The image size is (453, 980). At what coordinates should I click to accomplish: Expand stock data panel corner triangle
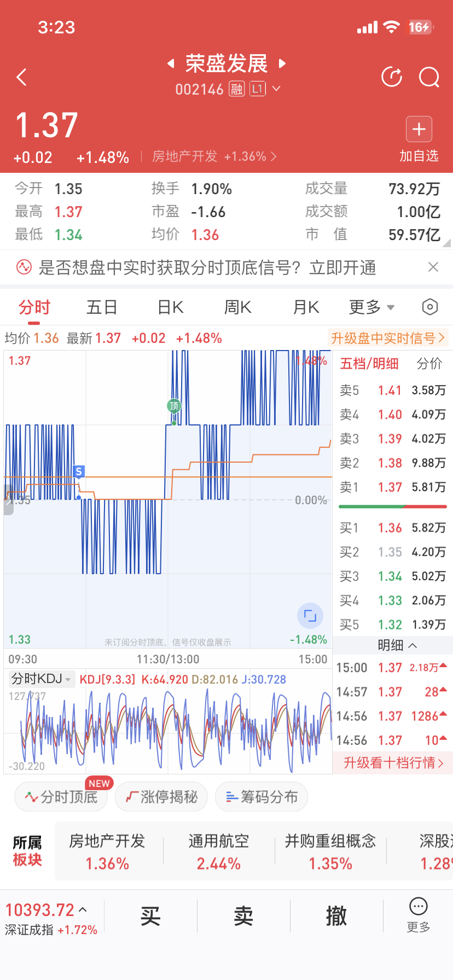pyautogui.click(x=447, y=243)
